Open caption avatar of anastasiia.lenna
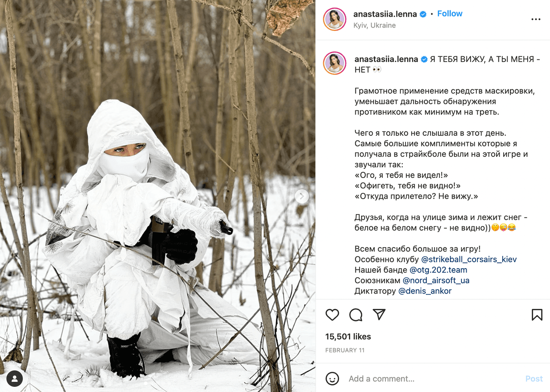This screenshot has width=550, height=392. point(335,63)
